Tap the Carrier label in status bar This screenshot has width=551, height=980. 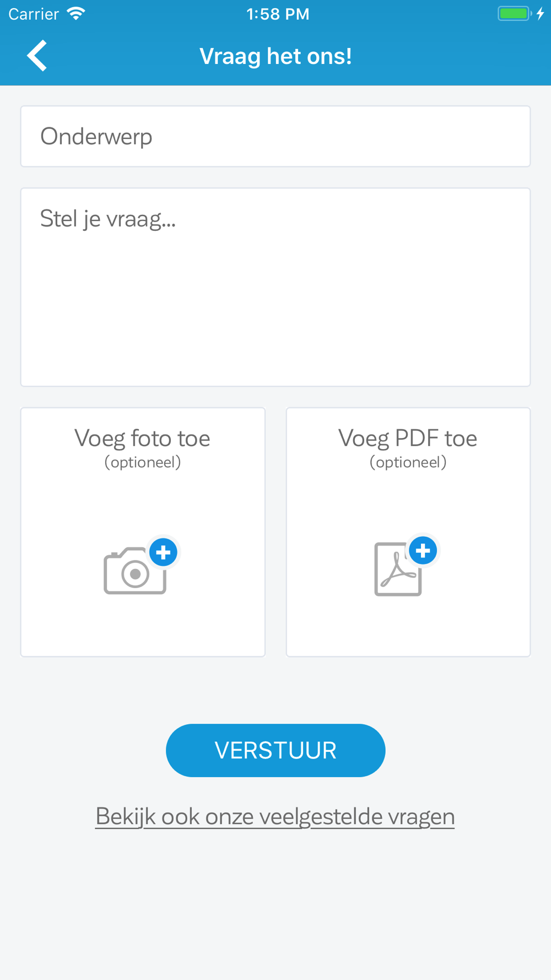[34, 14]
